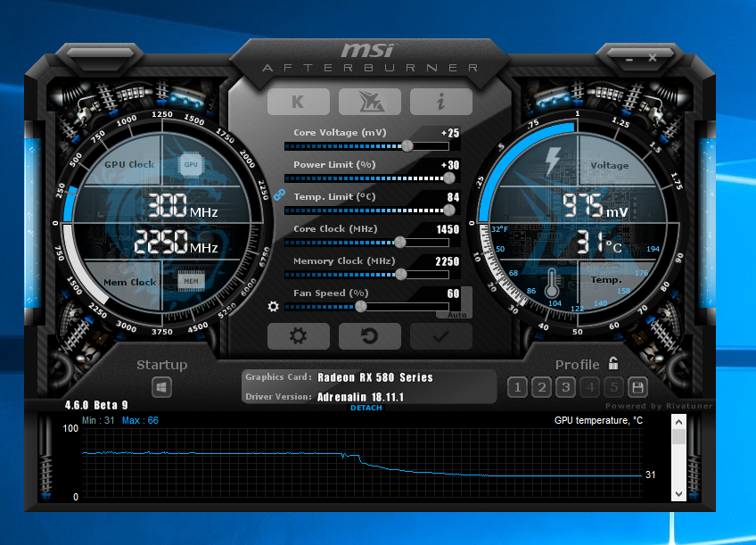Toggle the fan speed Auto button
Screen dimensions: 756x545
pyautogui.click(x=457, y=315)
